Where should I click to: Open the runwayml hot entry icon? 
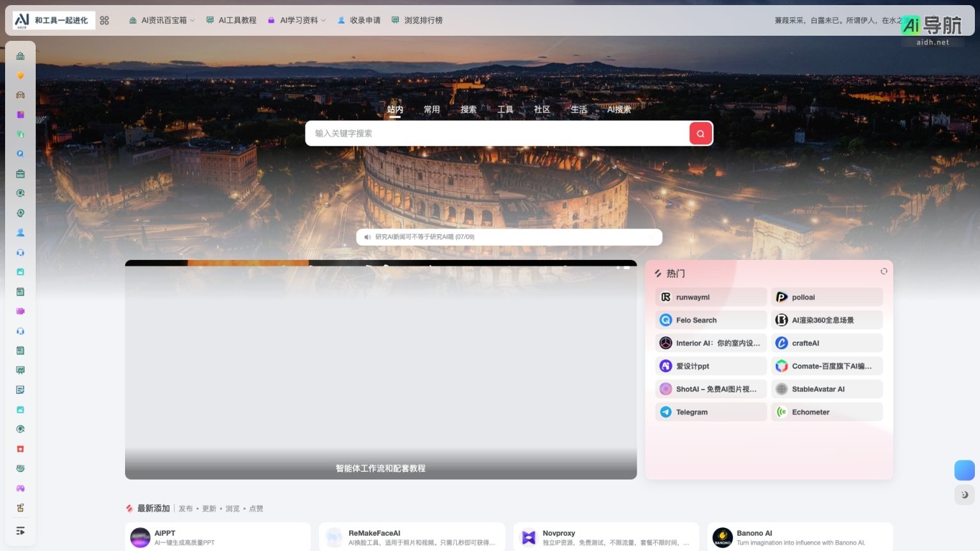pyautogui.click(x=665, y=297)
